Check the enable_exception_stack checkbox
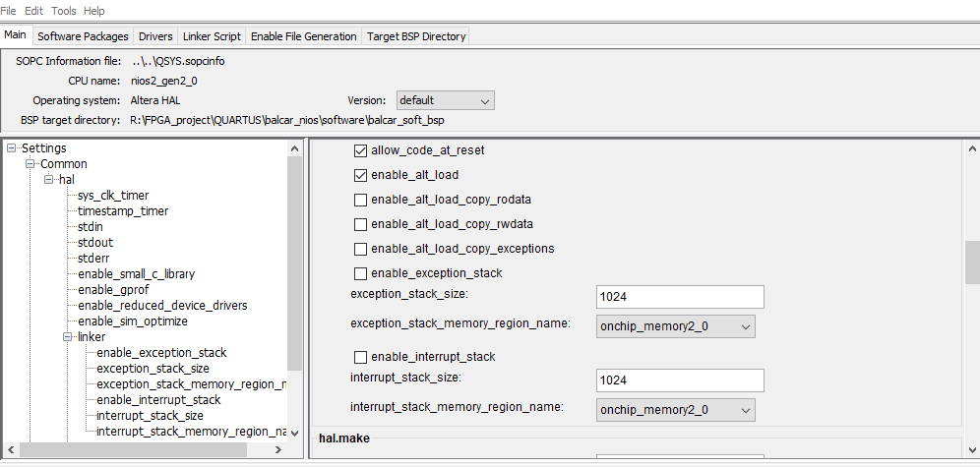The height and width of the screenshot is (467, 980). (x=360, y=272)
